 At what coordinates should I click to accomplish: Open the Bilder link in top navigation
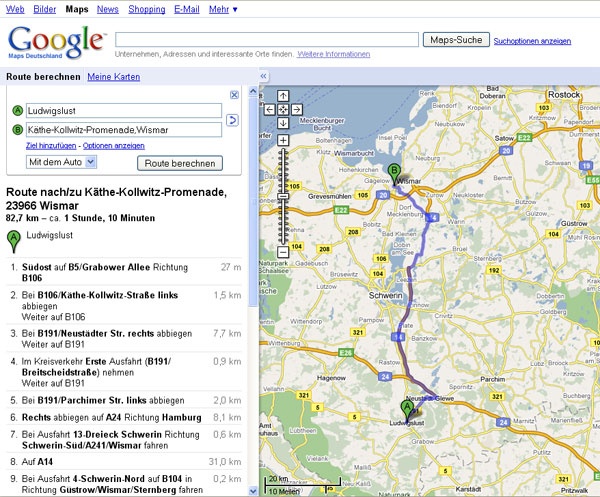(44, 9)
